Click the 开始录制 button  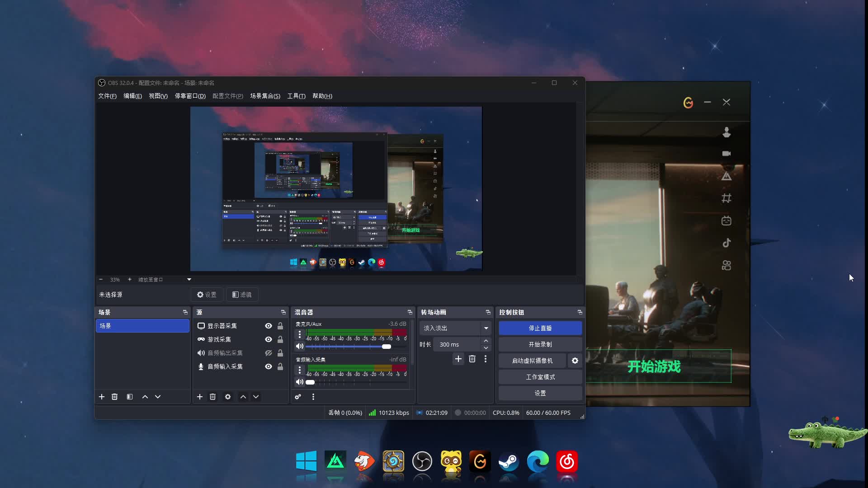point(540,344)
